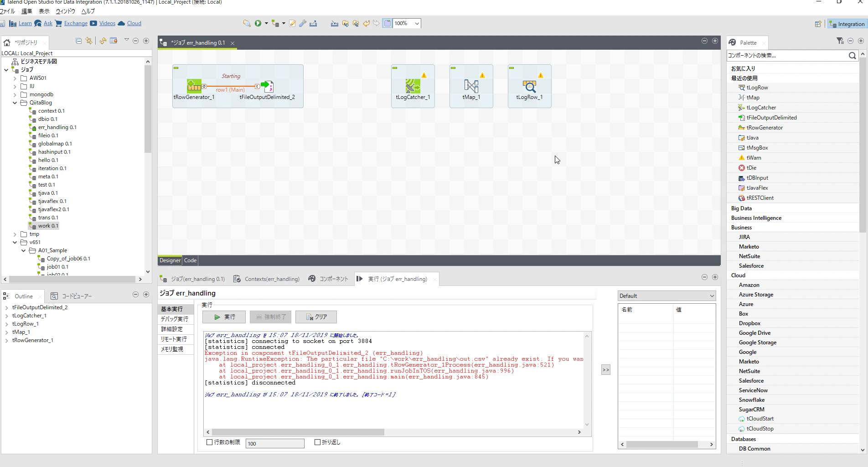This screenshot has height=467, width=868.
Task: Click the repository home icon
Action: [x=7, y=42]
